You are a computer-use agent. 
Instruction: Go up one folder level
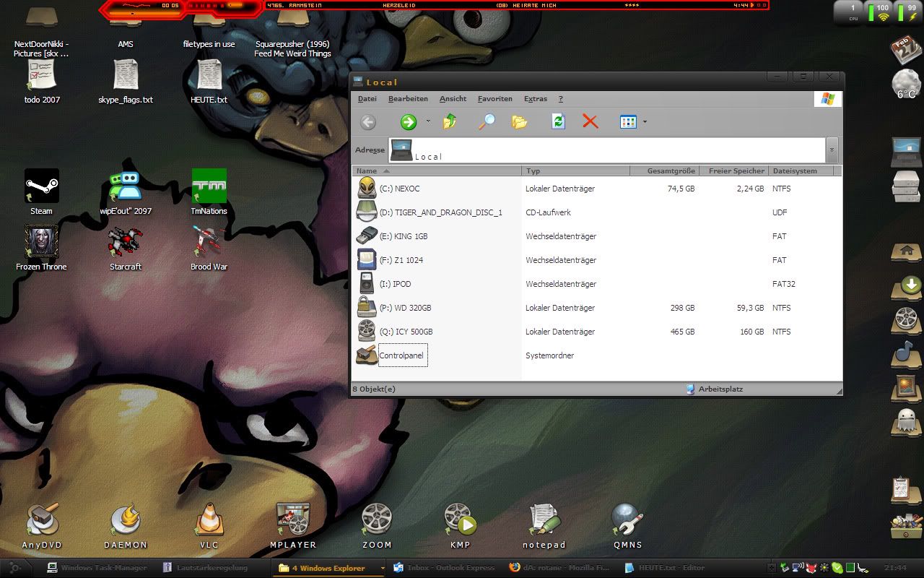point(450,122)
